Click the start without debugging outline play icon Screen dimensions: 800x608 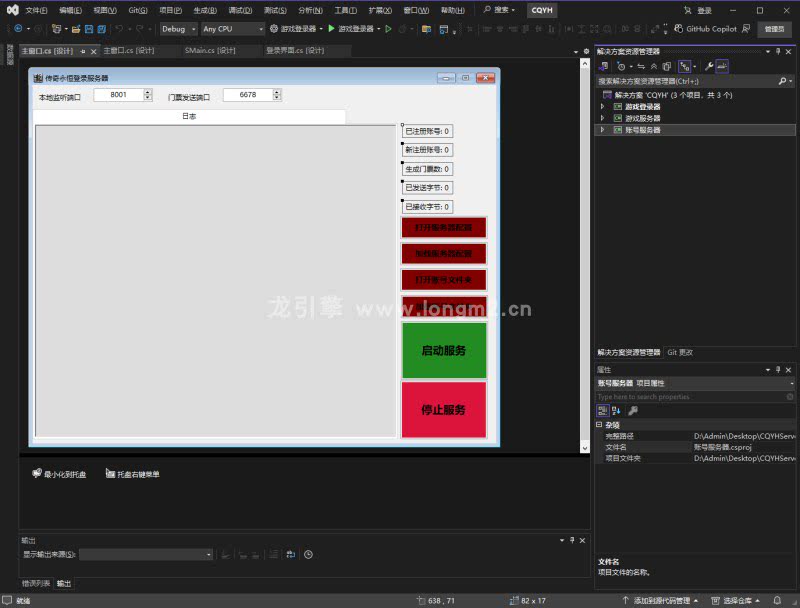coord(388,29)
